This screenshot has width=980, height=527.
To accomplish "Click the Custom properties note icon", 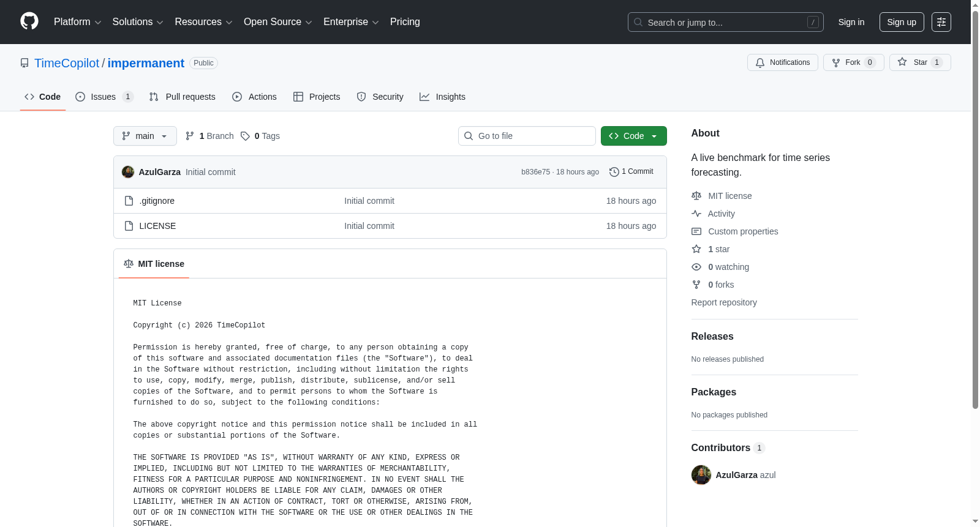I will pos(696,231).
